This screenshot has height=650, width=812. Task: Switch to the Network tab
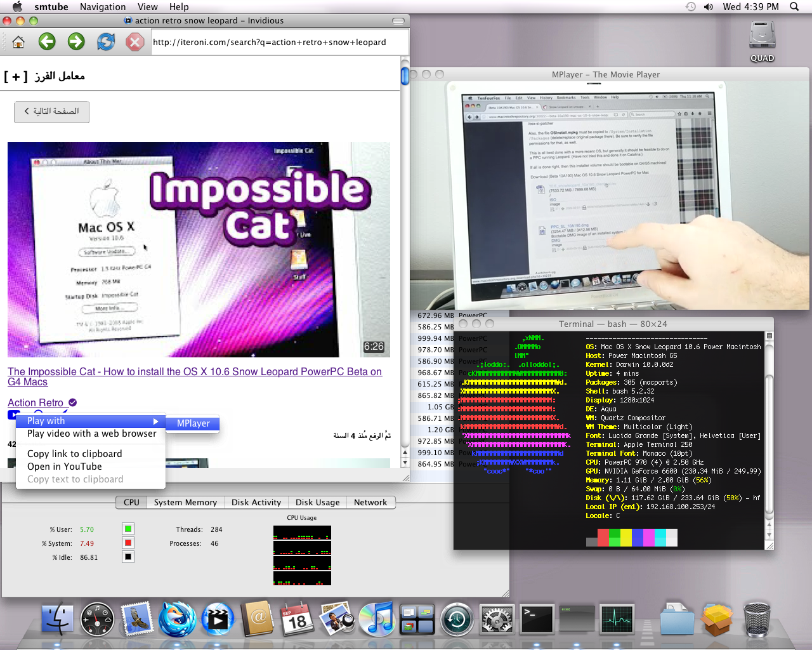(370, 502)
